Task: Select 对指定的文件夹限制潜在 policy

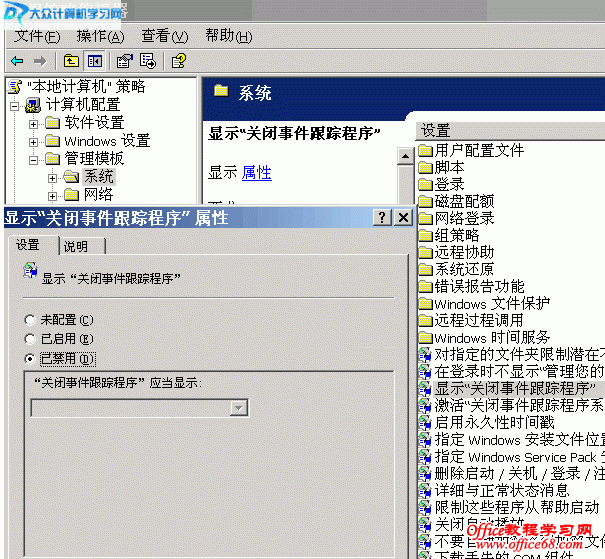Action: [519, 354]
